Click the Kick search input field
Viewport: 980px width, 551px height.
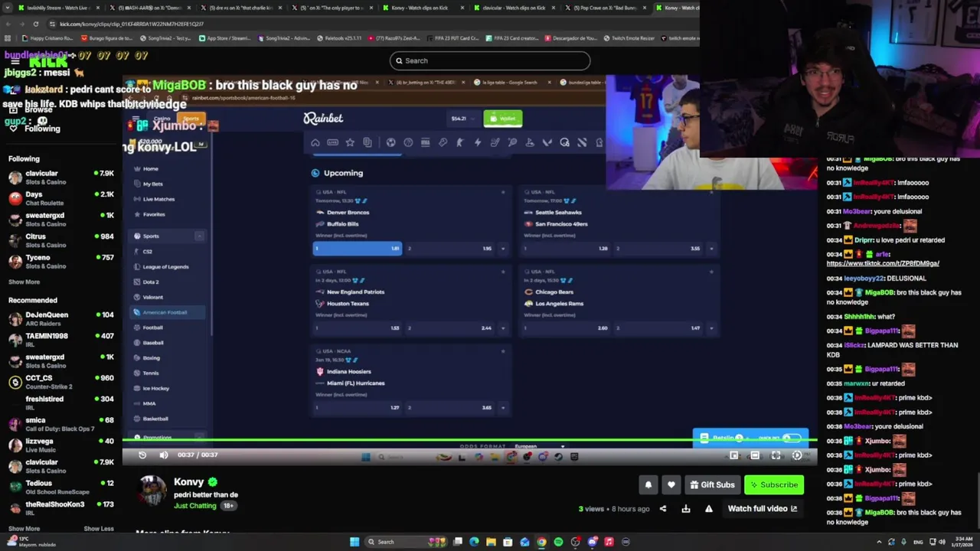(490, 60)
